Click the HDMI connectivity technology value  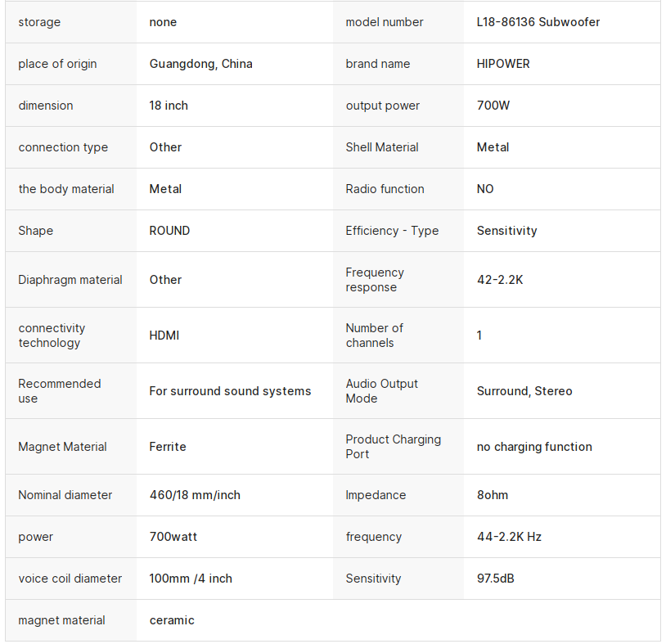coord(164,336)
